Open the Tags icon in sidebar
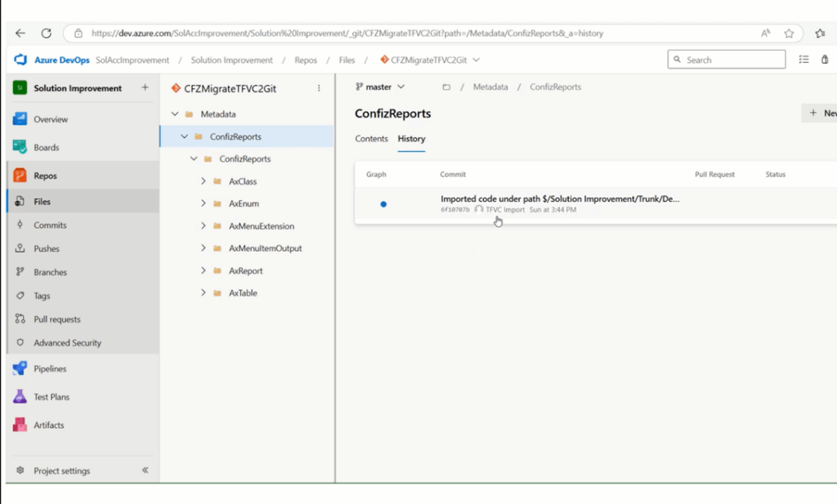This screenshot has width=837, height=504. point(20,295)
